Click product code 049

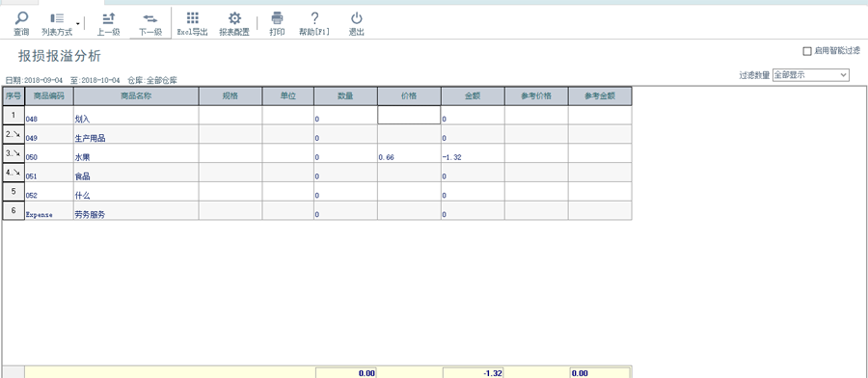point(32,138)
